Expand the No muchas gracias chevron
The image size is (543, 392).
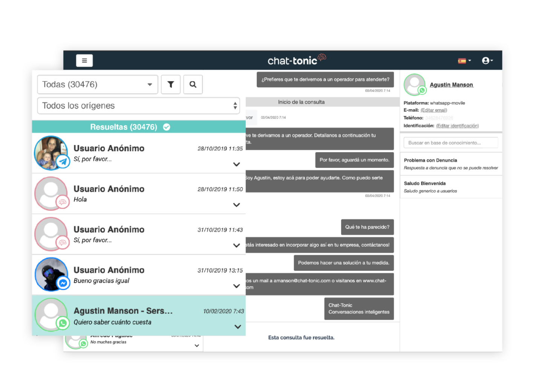197,346
